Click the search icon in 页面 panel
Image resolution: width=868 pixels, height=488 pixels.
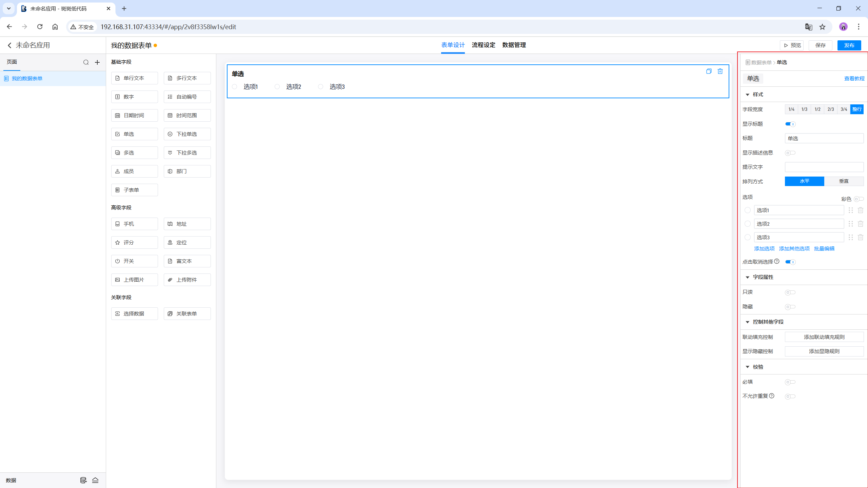[x=86, y=62]
